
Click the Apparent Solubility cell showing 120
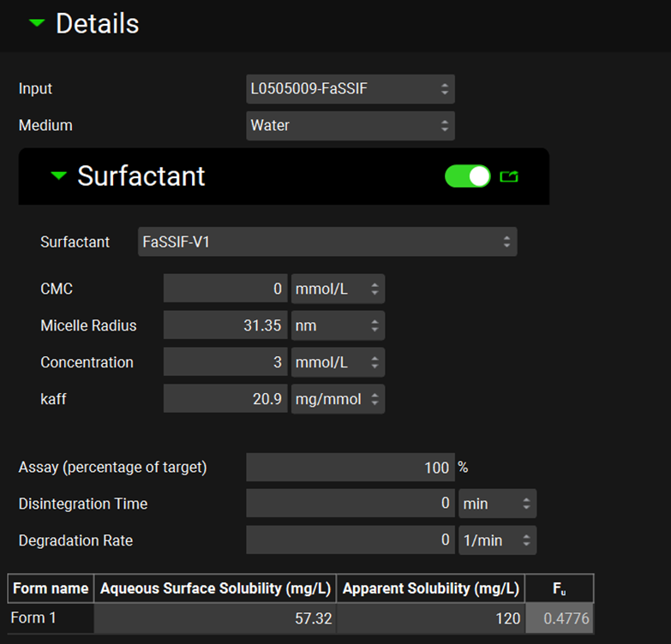[x=431, y=618]
